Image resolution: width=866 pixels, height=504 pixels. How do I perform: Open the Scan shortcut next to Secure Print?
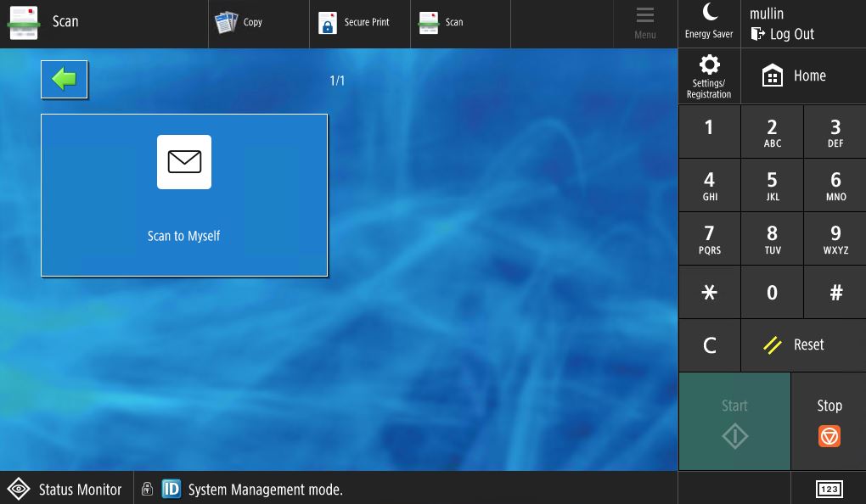[x=461, y=23]
